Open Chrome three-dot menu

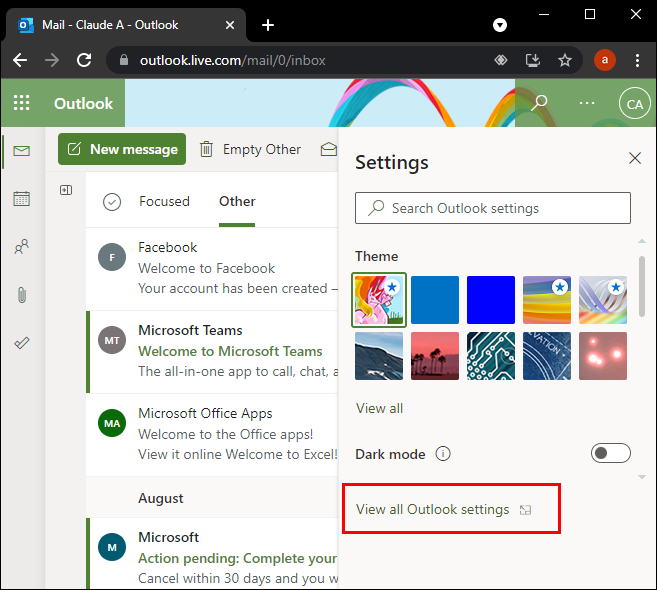(x=637, y=60)
